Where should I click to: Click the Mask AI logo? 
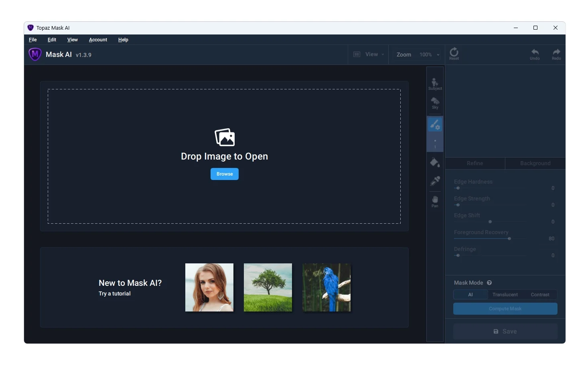point(35,54)
